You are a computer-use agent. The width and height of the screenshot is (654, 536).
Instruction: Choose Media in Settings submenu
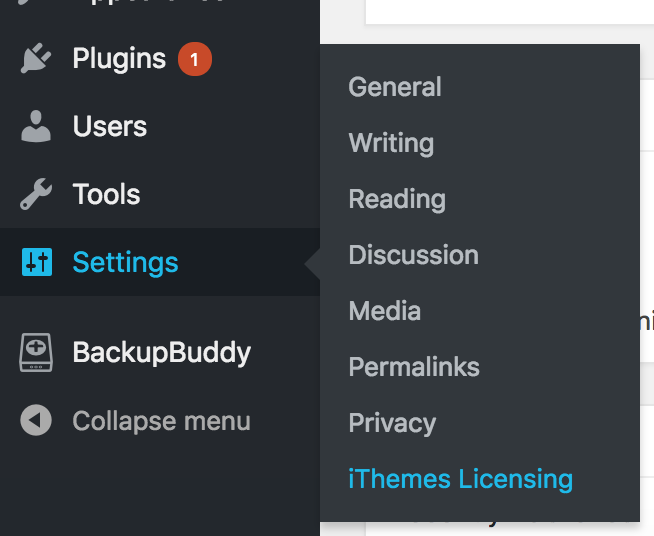click(385, 311)
